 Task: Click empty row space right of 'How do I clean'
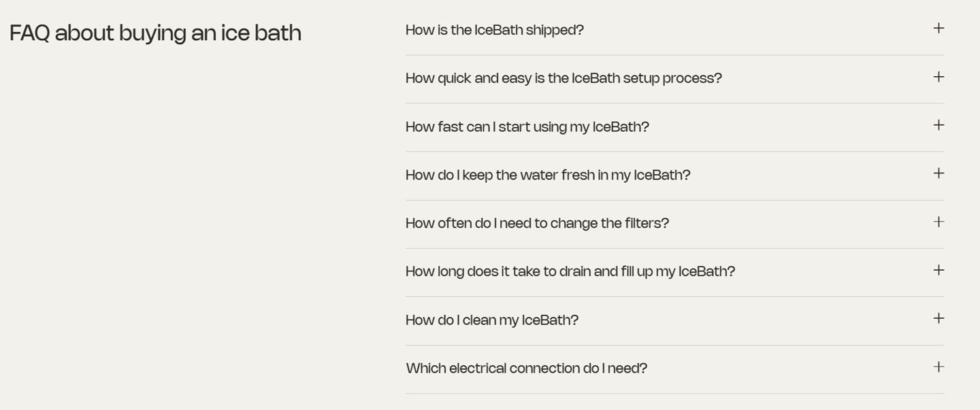[749, 320]
